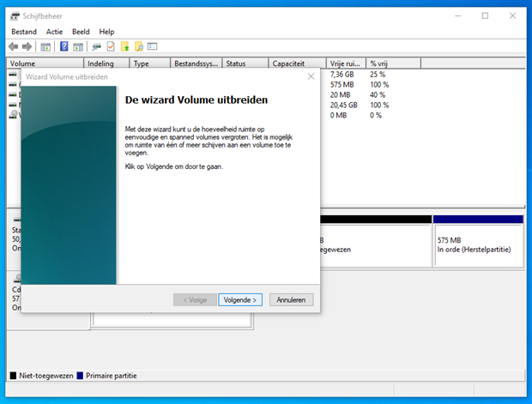The height and width of the screenshot is (404, 532).
Task: Click the Forward arrow in Schijfbeheer toolbar
Action: [x=27, y=46]
